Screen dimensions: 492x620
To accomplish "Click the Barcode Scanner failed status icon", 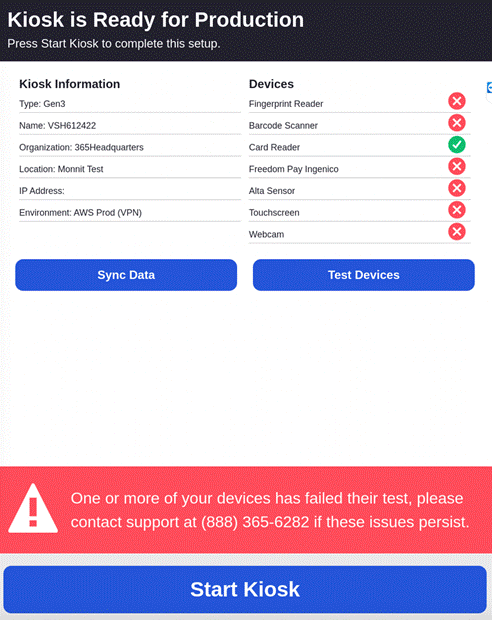I will click(x=456, y=123).
